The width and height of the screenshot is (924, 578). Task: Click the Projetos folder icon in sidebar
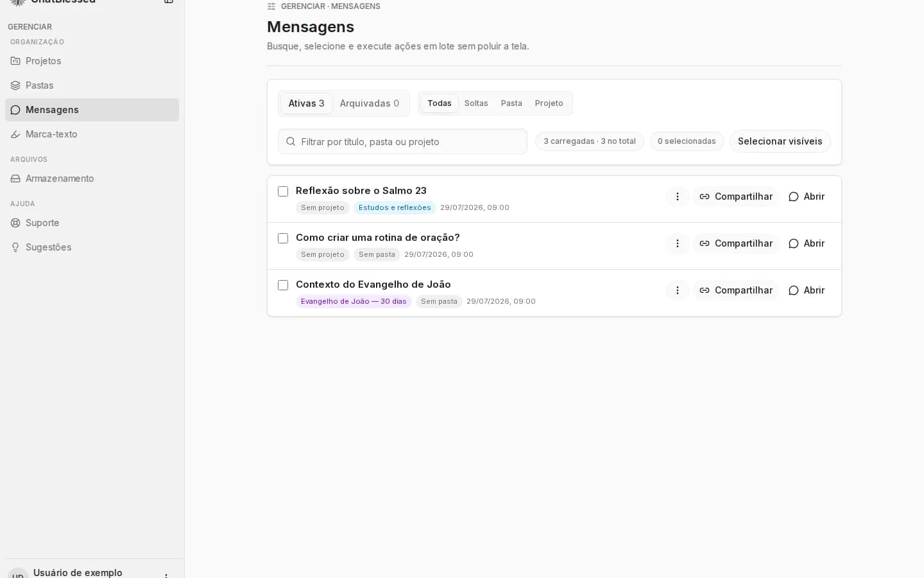coord(15,61)
